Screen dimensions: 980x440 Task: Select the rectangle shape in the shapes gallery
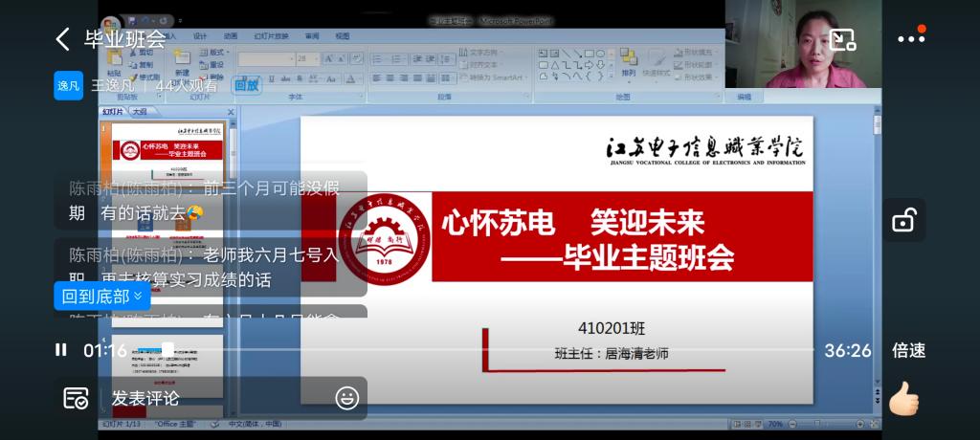click(590, 54)
